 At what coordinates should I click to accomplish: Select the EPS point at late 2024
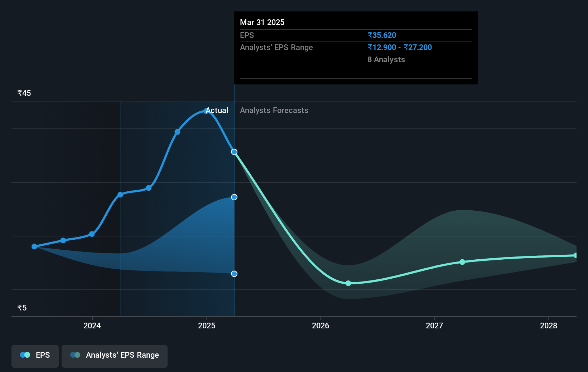177,132
